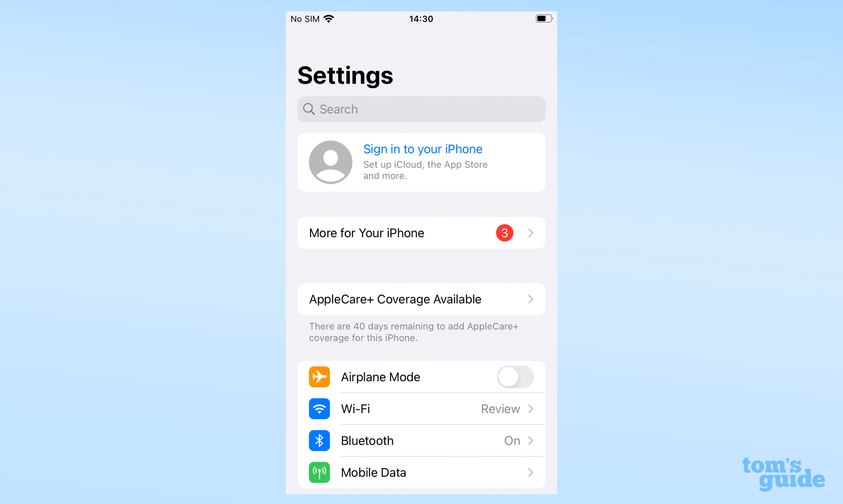Tap the Airplane Mode icon
The height and width of the screenshot is (504, 843).
point(319,377)
